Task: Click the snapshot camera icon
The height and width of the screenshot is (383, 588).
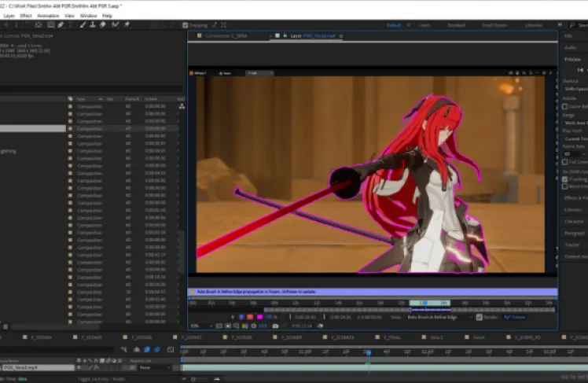Action: click(275, 326)
